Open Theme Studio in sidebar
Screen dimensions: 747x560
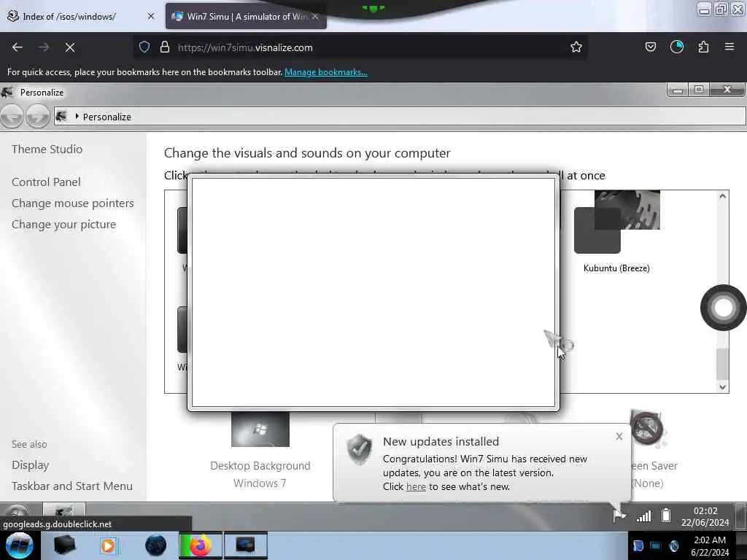point(47,149)
